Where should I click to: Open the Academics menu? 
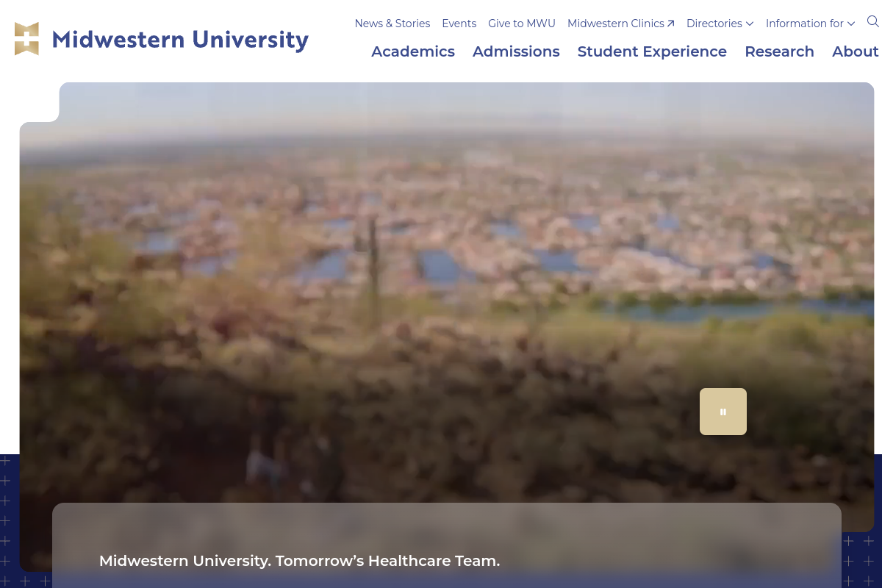pyautogui.click(x=413, y=51)
